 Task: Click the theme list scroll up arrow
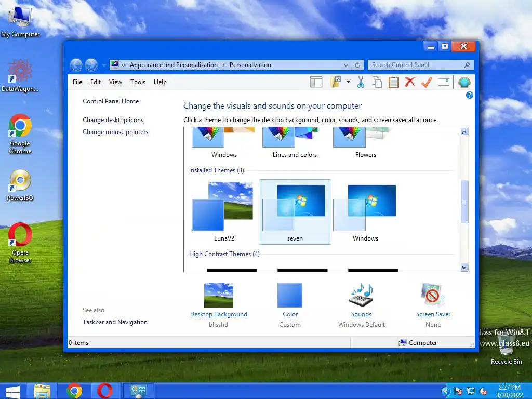pos(464,132)
